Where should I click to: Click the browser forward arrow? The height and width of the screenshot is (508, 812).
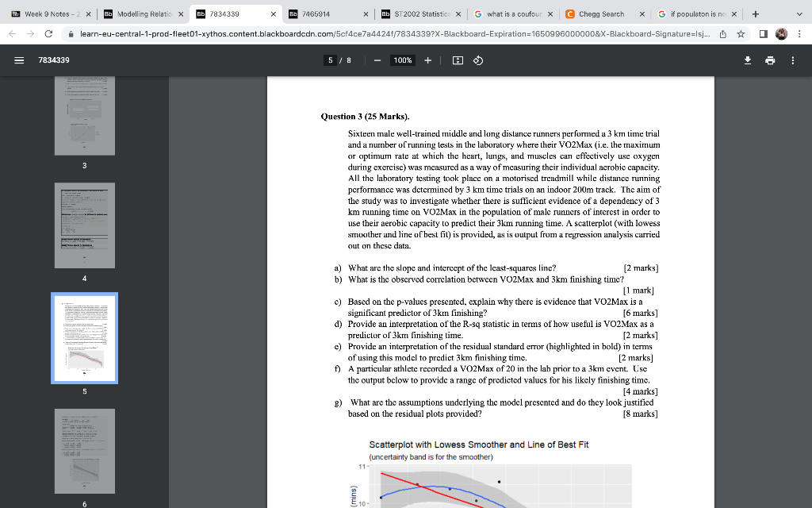point(31,33)
